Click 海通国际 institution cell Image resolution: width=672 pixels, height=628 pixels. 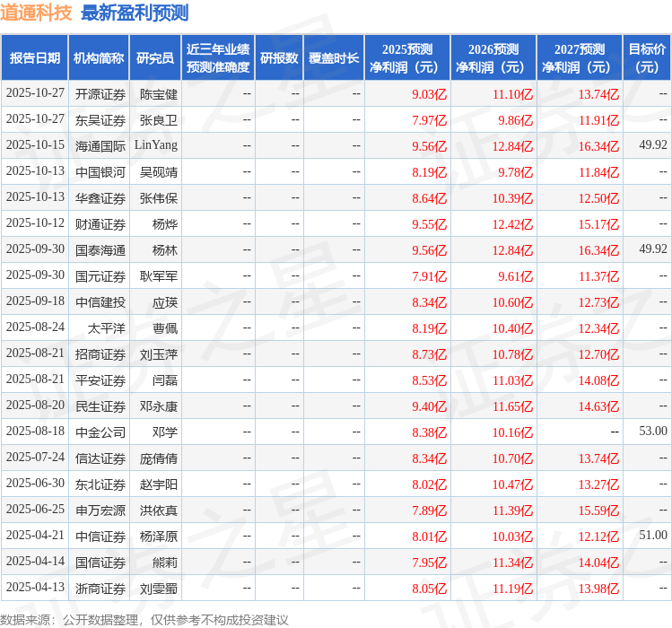[x=100, y=146]
